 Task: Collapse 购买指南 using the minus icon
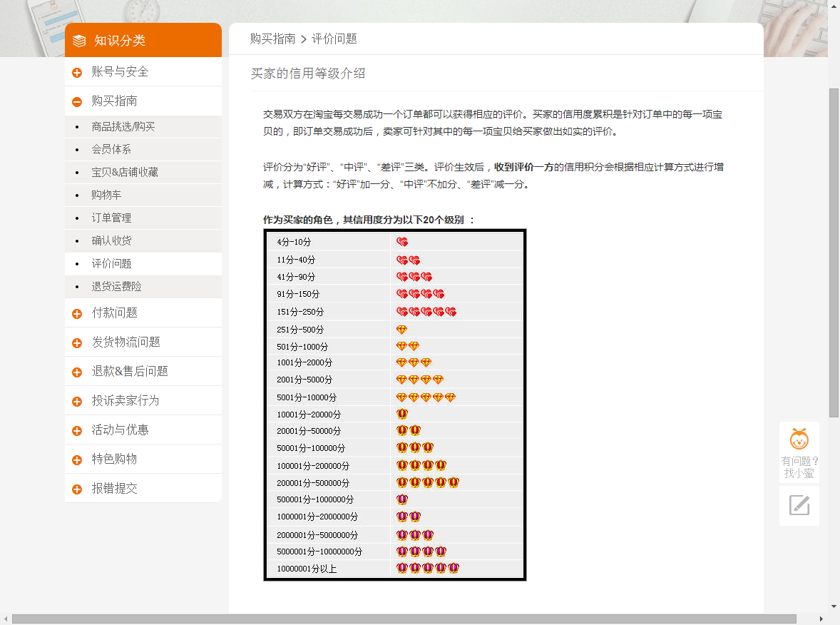coord(77,102)
